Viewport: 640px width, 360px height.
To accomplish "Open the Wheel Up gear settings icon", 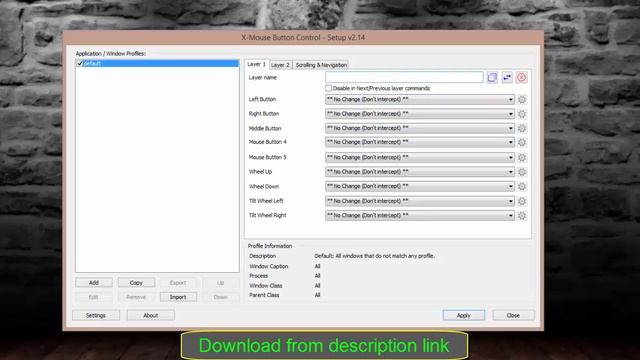I will [522, 172].
